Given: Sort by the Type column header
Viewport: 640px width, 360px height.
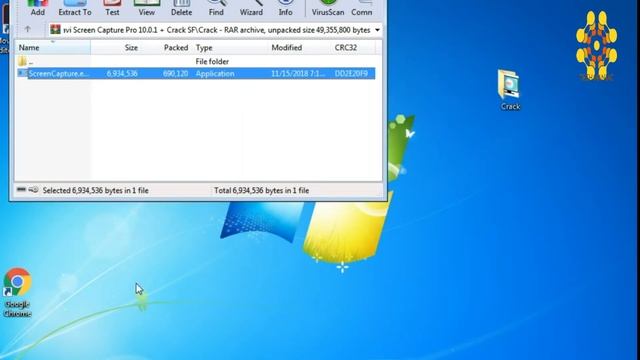Looking at the screenshot, I should 204,48.
